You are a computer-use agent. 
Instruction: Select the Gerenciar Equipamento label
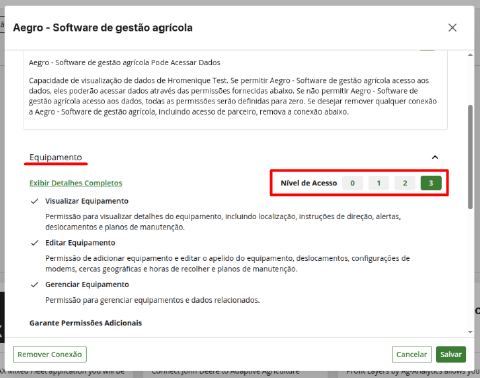(x=87, y=284)
